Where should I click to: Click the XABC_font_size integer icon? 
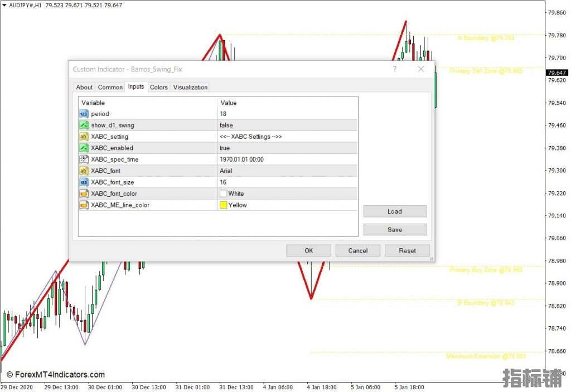[x=84, y=182]
